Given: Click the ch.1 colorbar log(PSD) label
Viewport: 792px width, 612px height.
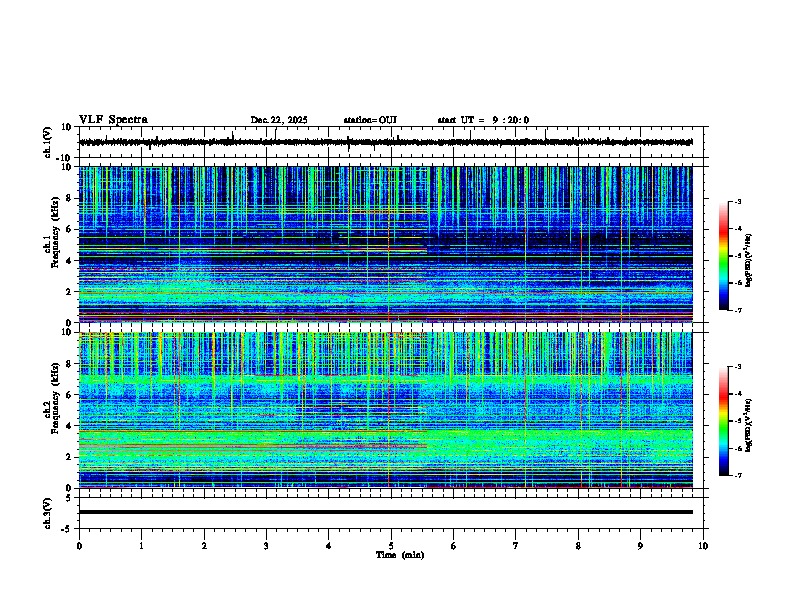Looking at the screenshot, I should [x=748, y=261].
